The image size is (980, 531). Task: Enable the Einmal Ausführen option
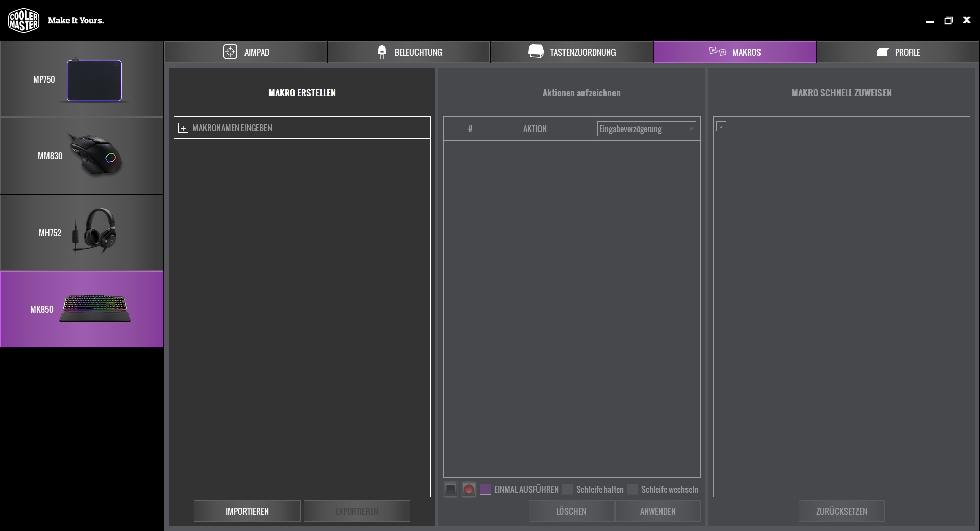[x=485, y=489]
